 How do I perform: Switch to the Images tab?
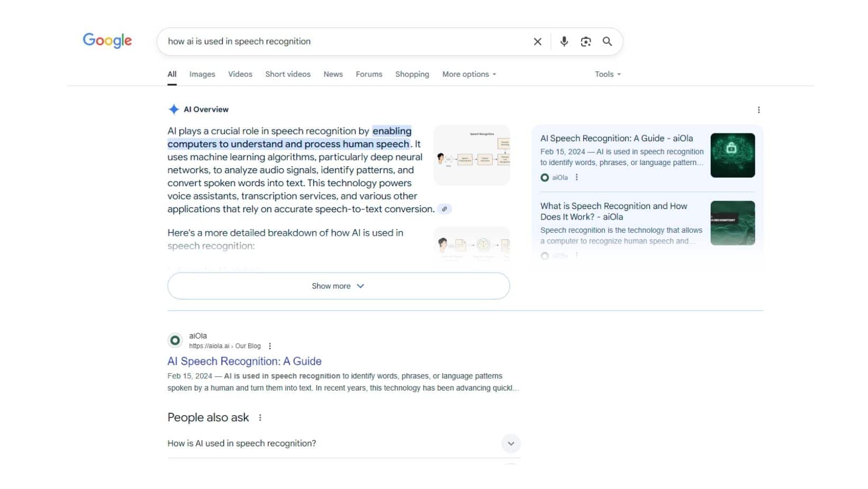(x=202, y=74)
